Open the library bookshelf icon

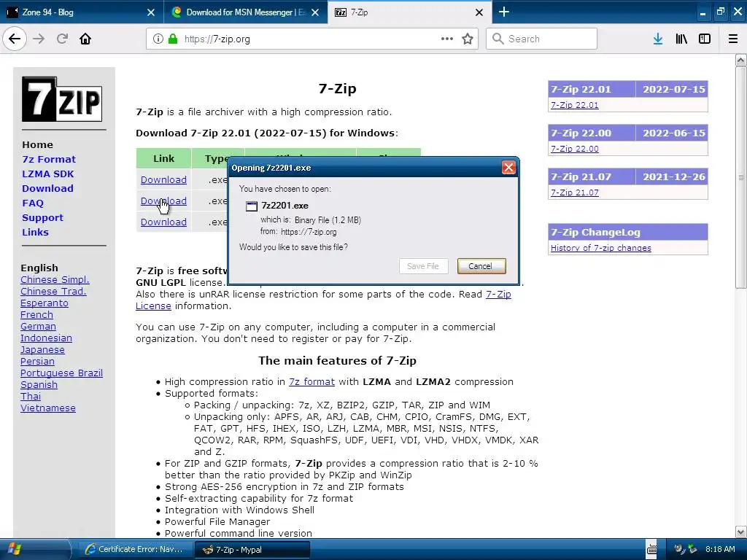pyautogui.click(x=681, y=39)
